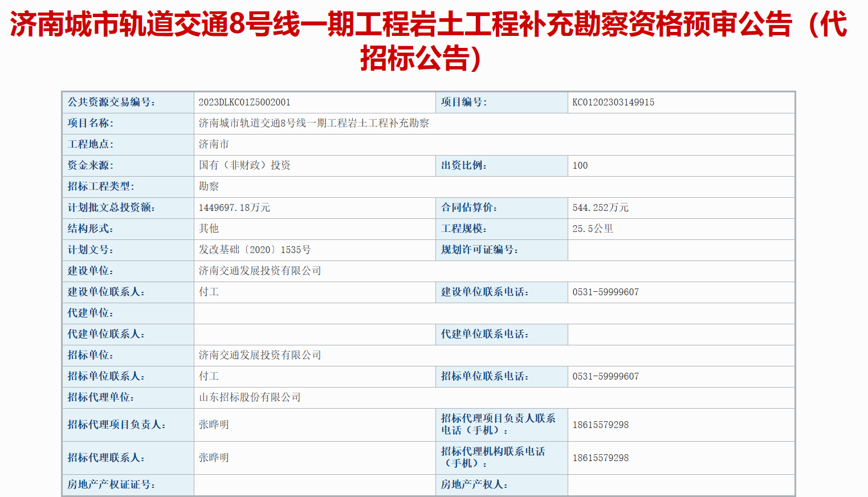The height and width of the screenshot is (497, 868).
Task: Select 张晔明 in the 招标代理项目负责人 row
Action: (214, 425)
